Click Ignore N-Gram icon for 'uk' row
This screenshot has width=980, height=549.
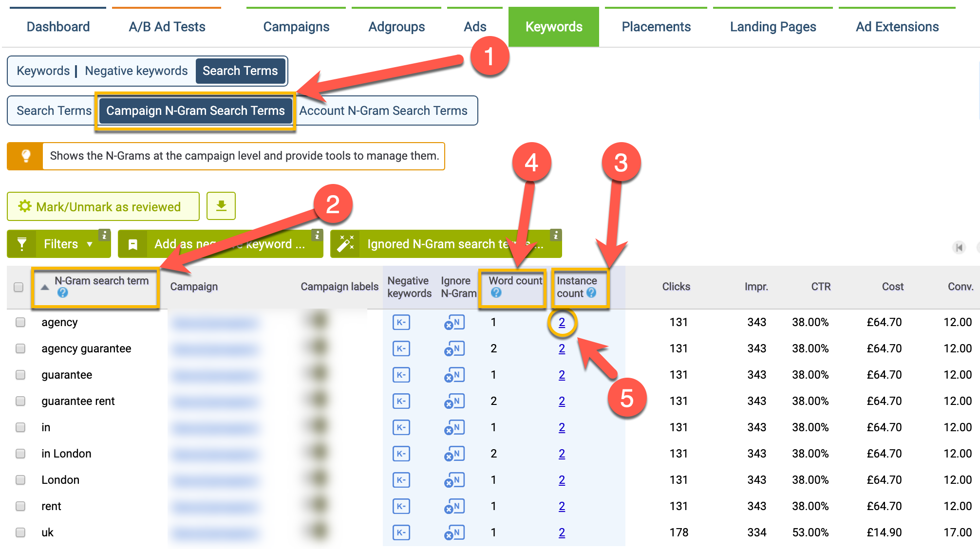pos(454,533)
